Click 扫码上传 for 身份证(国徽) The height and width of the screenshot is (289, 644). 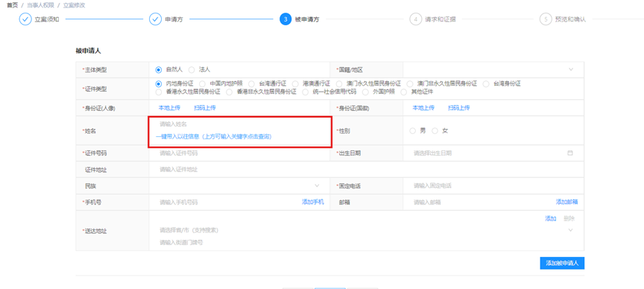(458, 108)
